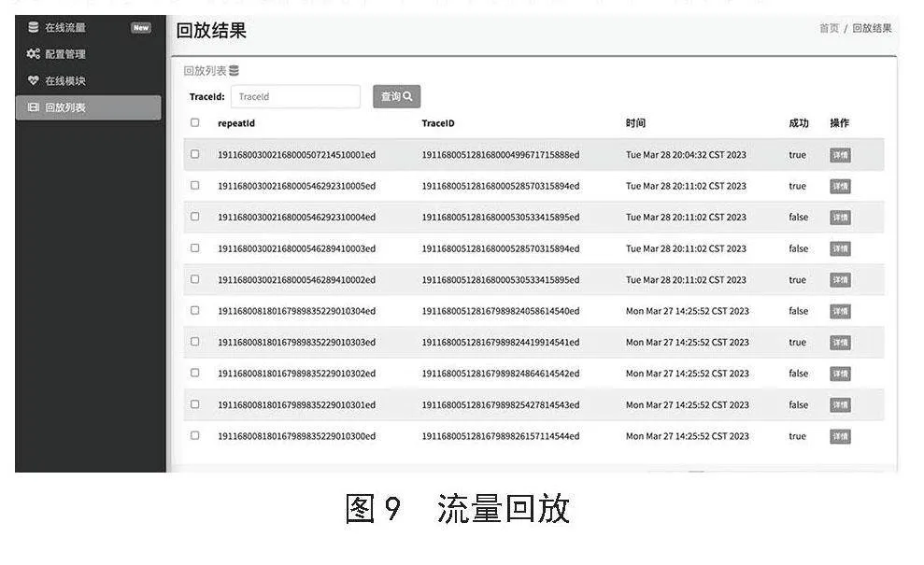This screenshot has width=924, height=565.
Task: Check the row with repeatId ending 9010301ed
Action: point(194,404)
